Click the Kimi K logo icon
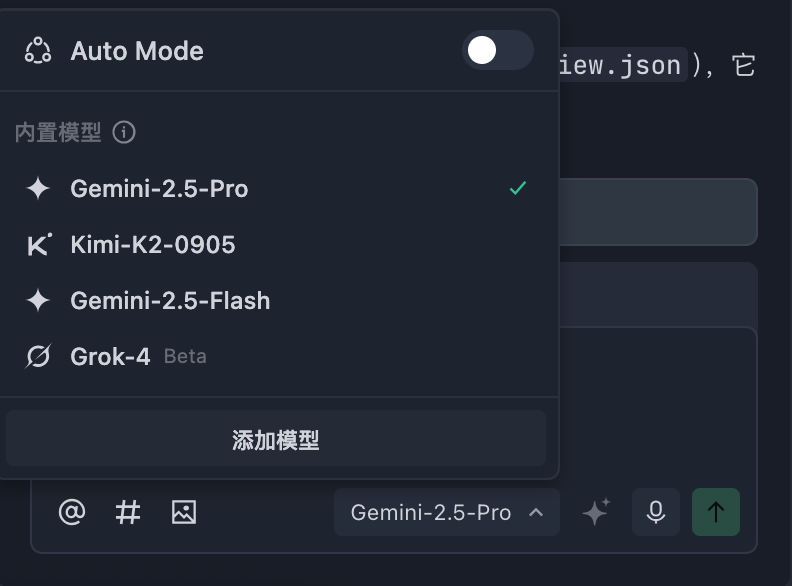The width and height of the screenshot is (792, 586). pos(38,245)
